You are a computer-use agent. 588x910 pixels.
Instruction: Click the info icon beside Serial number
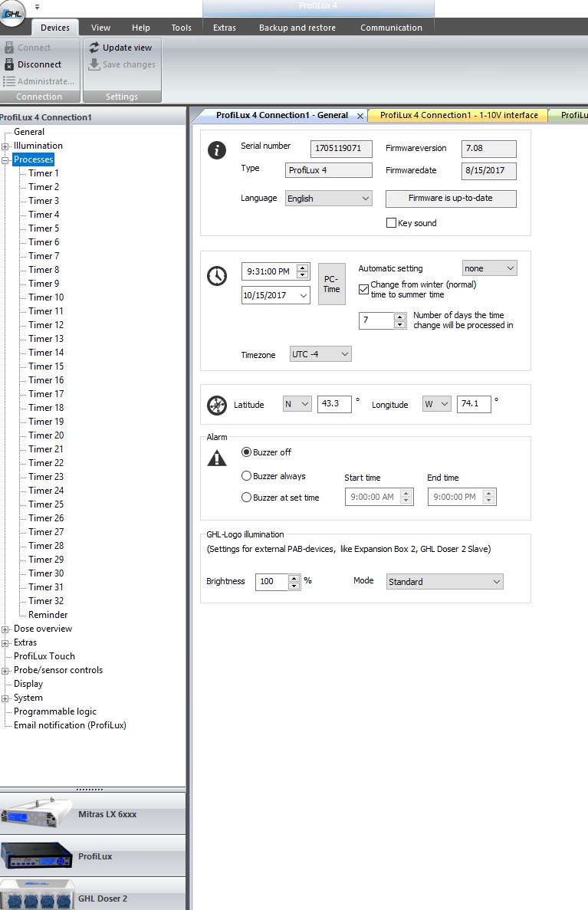[217, 150]
